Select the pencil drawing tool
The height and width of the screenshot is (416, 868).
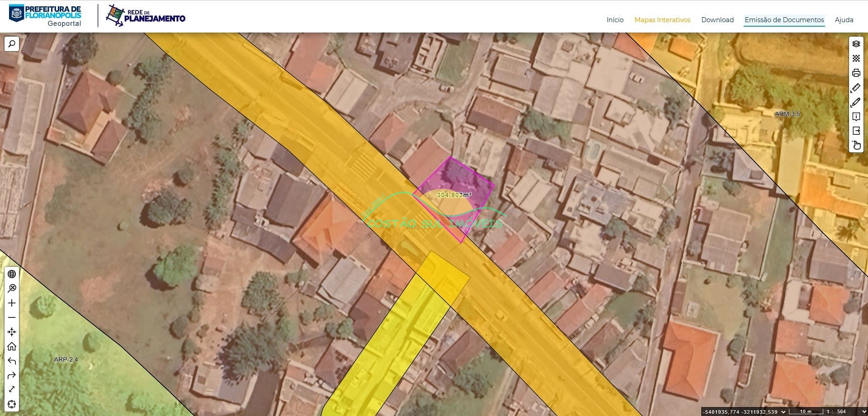(856, 102)
